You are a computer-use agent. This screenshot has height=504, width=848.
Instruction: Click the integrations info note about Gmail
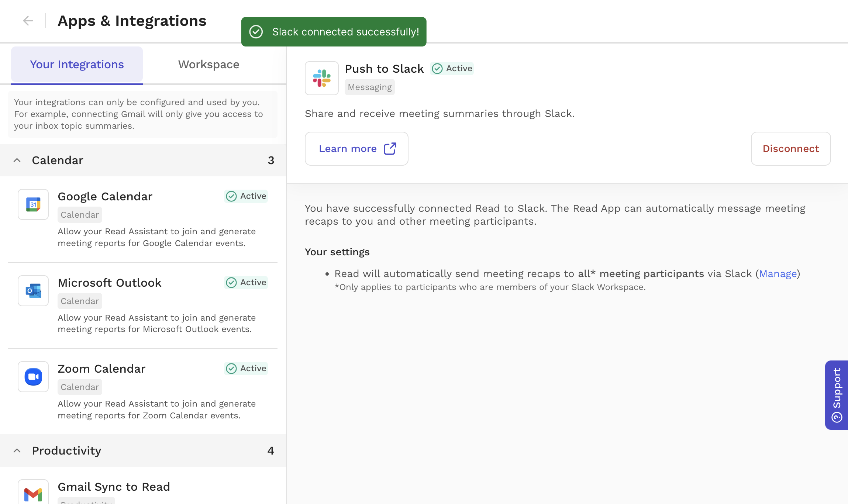(x=143, y=114)
